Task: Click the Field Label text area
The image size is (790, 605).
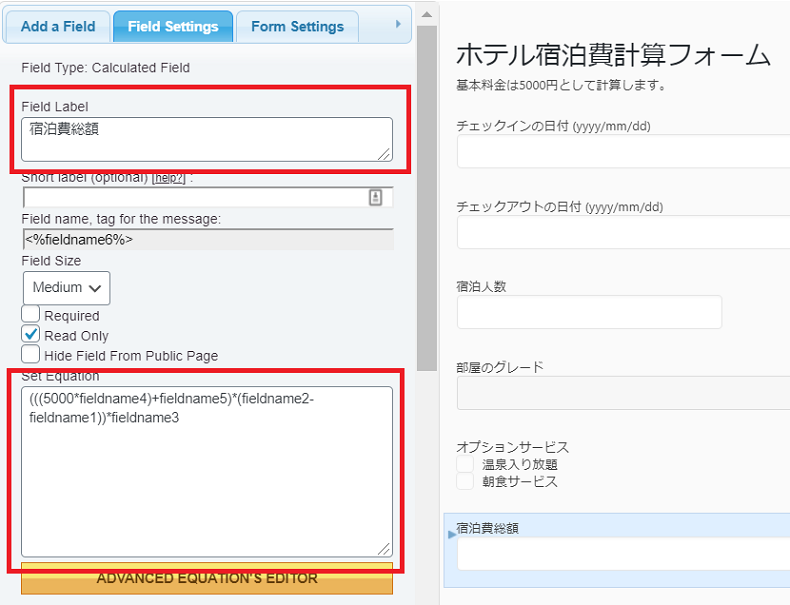Action: click(207, 140)
